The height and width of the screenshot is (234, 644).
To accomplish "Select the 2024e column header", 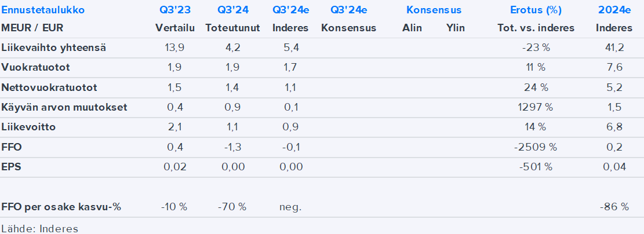I will pos(615,10).
